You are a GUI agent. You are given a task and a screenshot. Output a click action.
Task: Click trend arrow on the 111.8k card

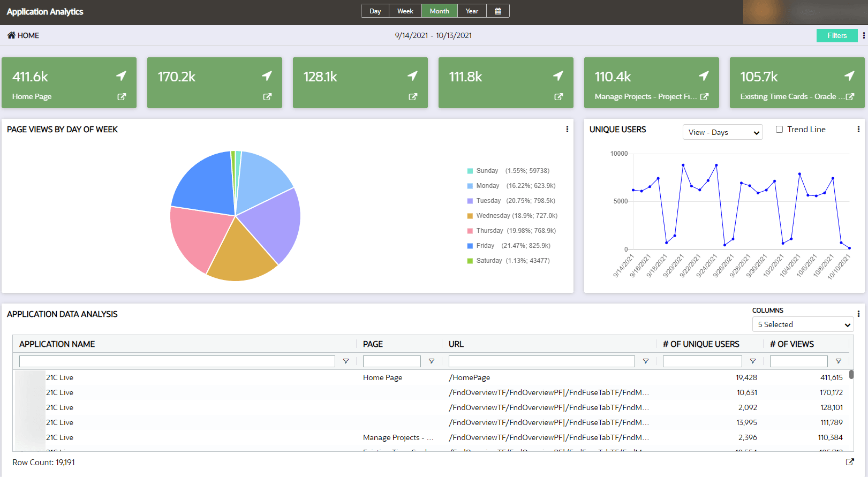(x=558, y=76)
